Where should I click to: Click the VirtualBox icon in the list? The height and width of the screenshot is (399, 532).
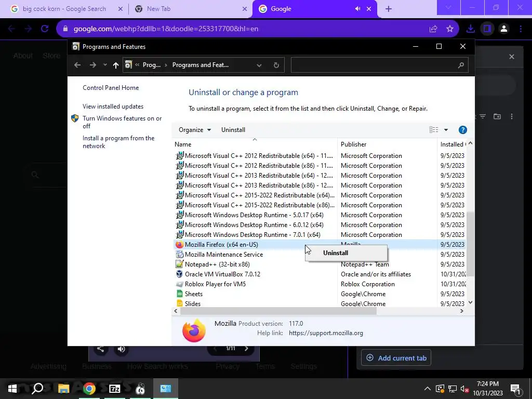(179, 274)
